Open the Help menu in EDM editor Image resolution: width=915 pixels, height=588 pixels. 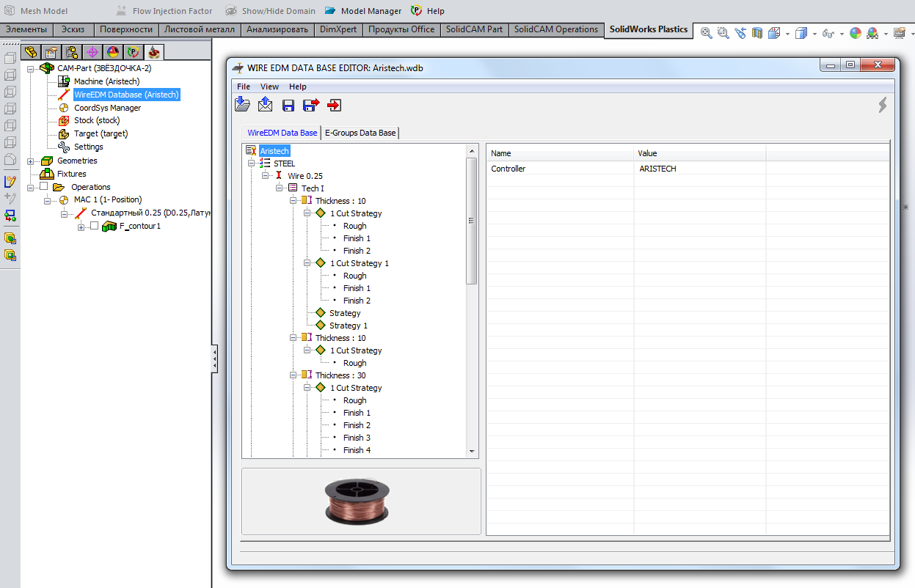pyautogui.click(x=297, y=87)
